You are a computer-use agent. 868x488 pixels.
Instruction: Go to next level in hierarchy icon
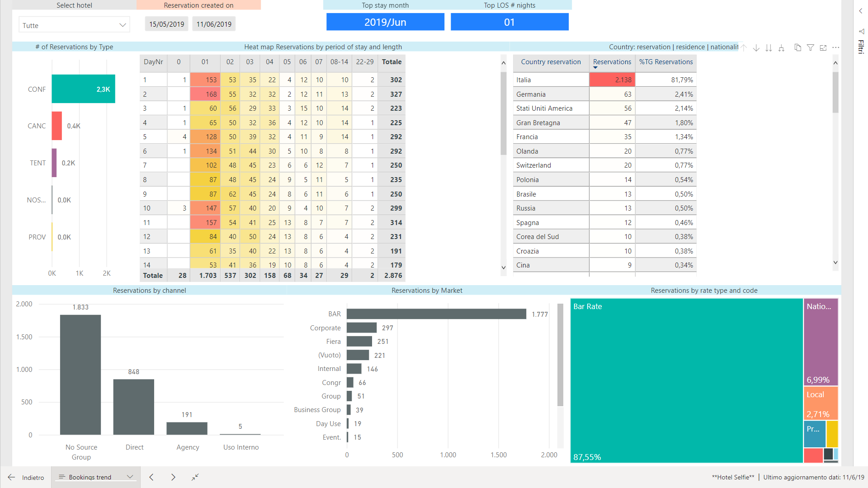[x=769, y=48]
